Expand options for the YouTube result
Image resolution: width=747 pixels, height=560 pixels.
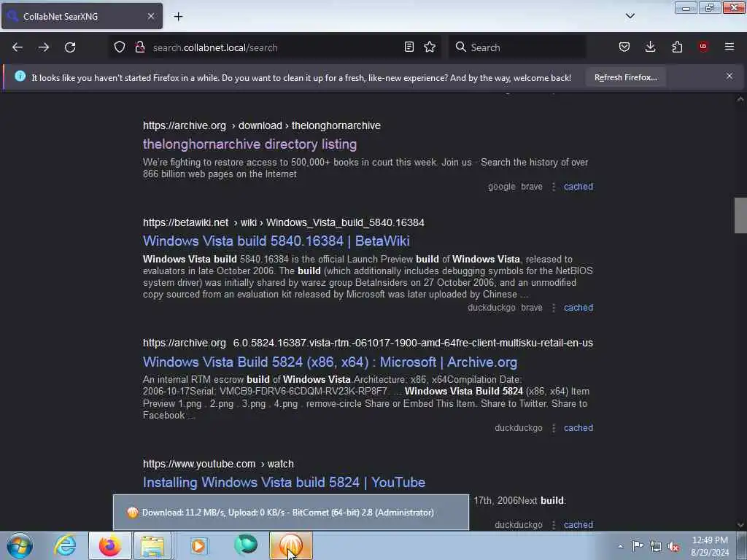[x=554, y=525]
